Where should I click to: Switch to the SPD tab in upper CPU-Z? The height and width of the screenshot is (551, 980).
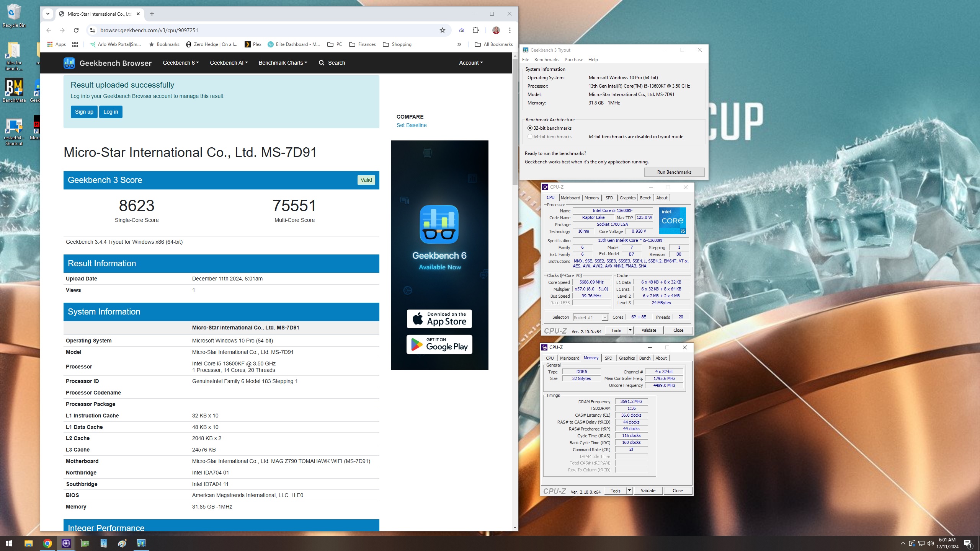[x=609, y=198]
